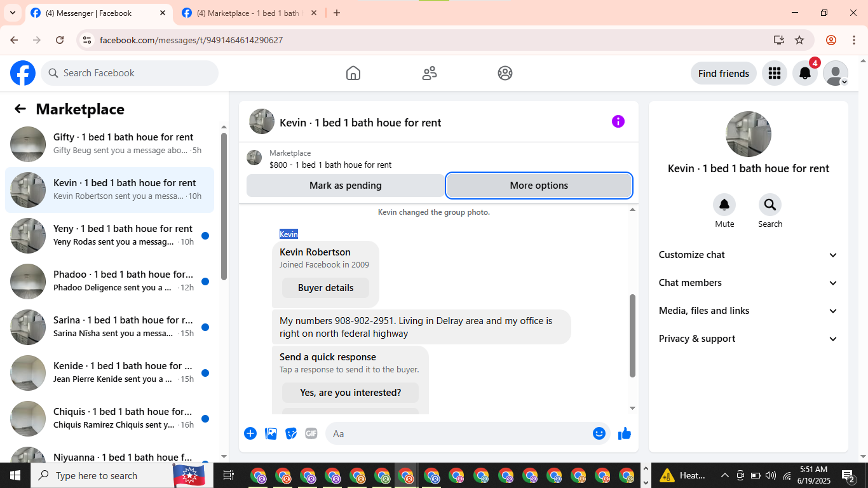This screenshot has height=488, width=868.
Task: Open more actions plus icon in composer
Action: tap(250, 433)
